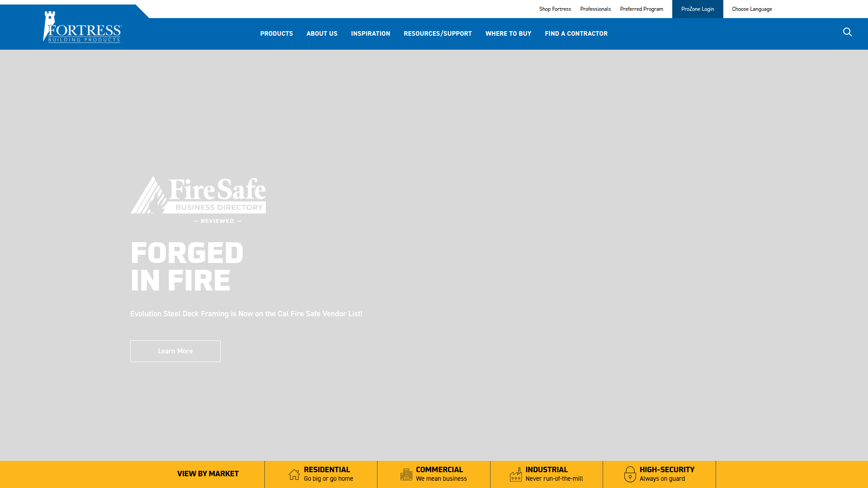Select High-Security 'Always on guard'
868x488 pixels.
tap(660, 474)
